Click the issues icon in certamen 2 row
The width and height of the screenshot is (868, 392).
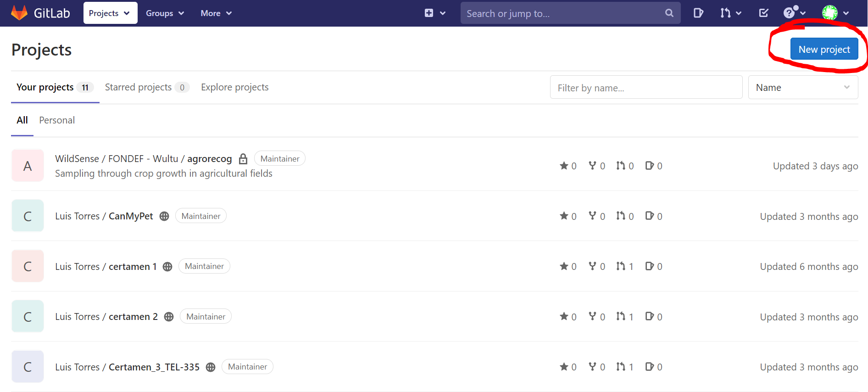[x=650, y=316]
